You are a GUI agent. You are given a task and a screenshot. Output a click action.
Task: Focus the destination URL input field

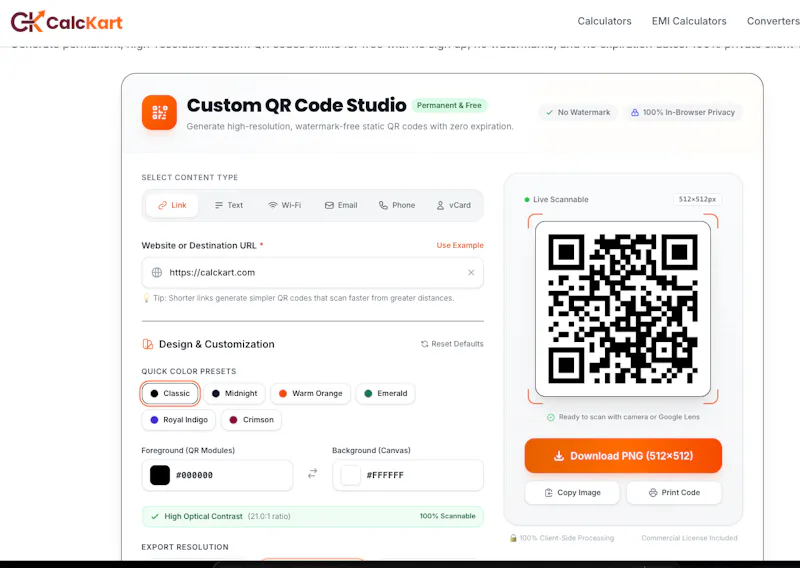coord(313,273)
